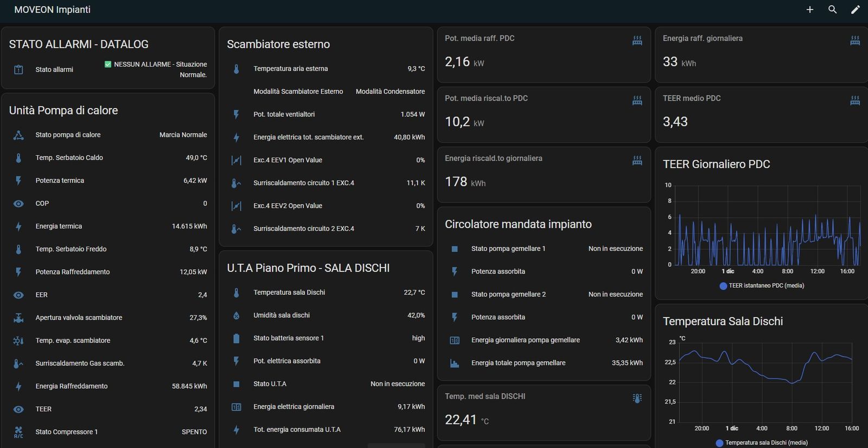Click the Temp. evap. scambiatore snowflake icon
This screenshot has width=868, height=448.
[18, 340]
